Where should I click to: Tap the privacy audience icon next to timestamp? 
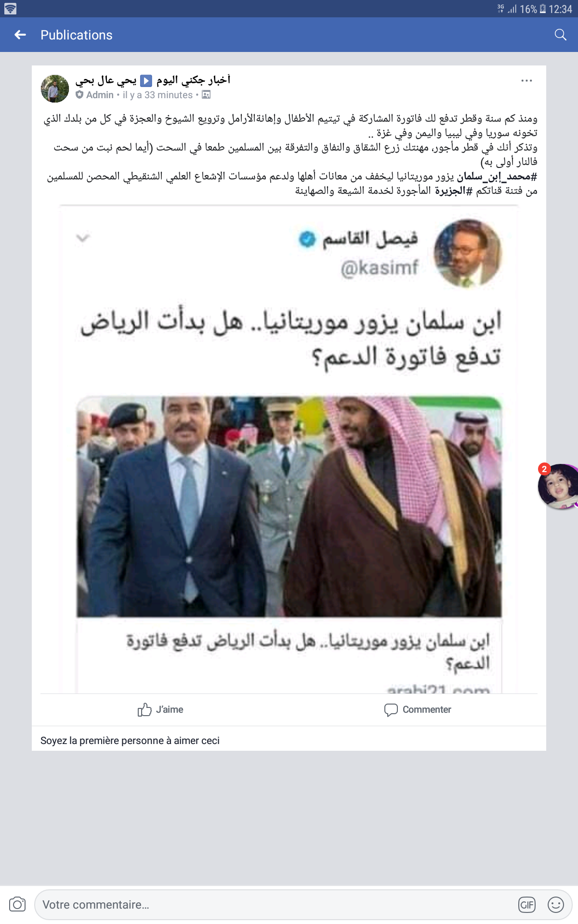(206, 95)
